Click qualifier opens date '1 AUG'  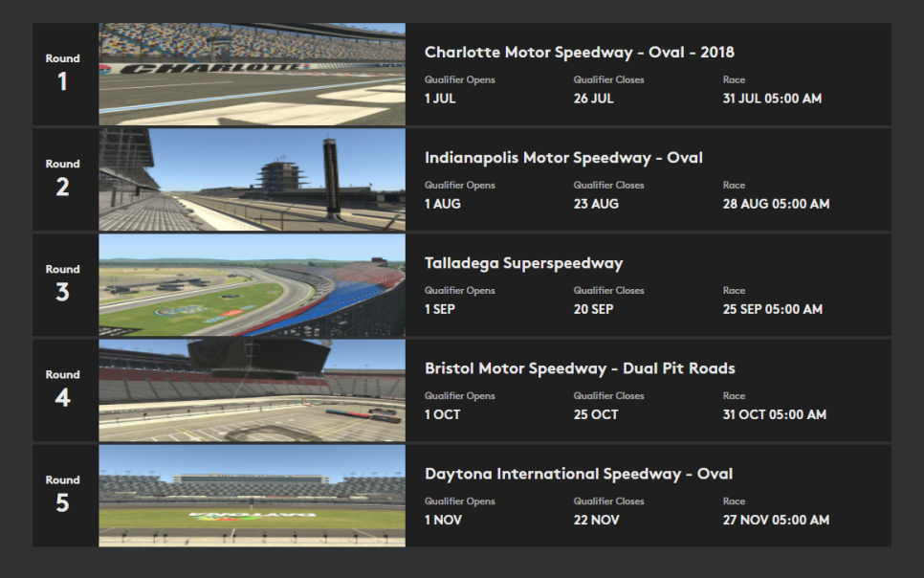pos(443,204)
